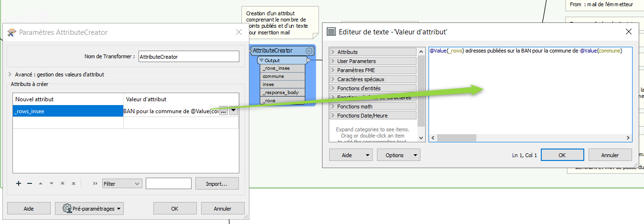This screenshot has height=224, width=644.
Task: Click Aide button in Paramètres AttributeCreator
Action: 29,209
